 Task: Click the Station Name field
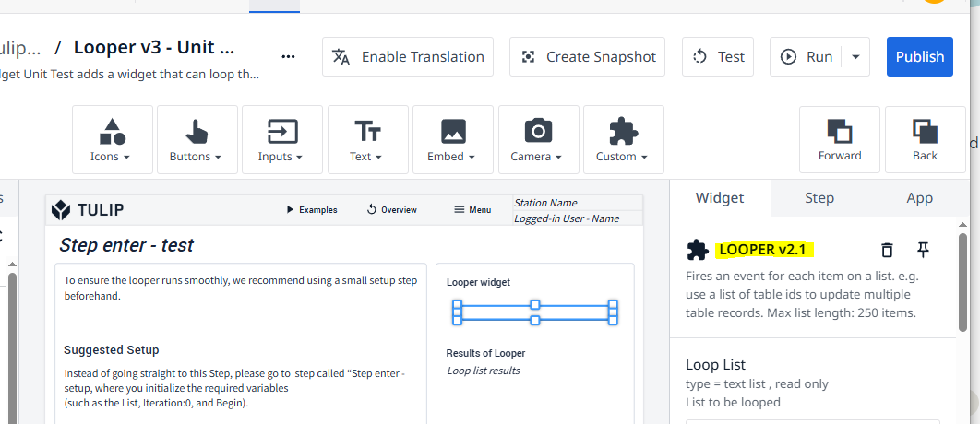tap(577, 203)
